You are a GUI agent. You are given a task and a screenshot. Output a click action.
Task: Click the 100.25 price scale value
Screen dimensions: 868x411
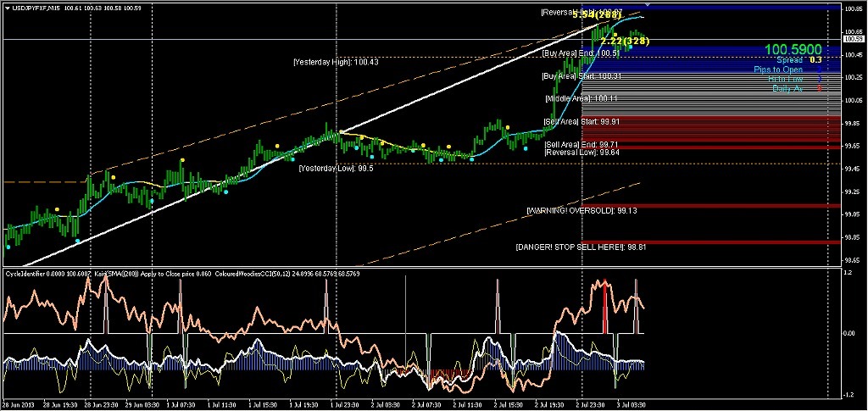click(852, 77)
